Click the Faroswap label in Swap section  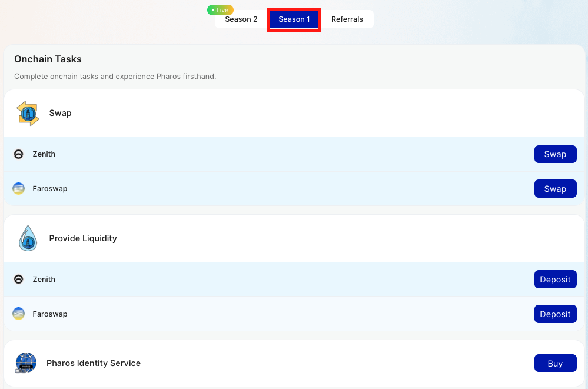pos(50,189)
